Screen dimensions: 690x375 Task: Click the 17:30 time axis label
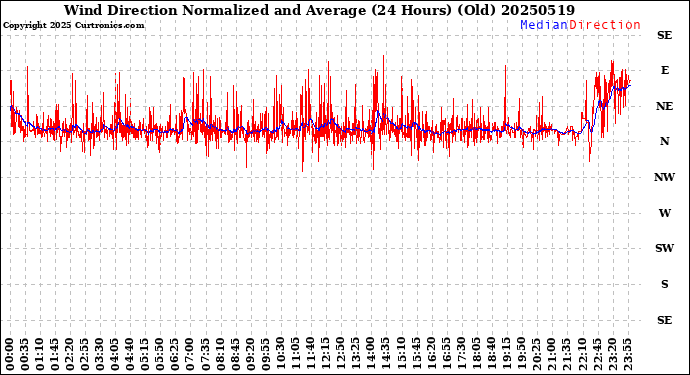click(462, 355)
